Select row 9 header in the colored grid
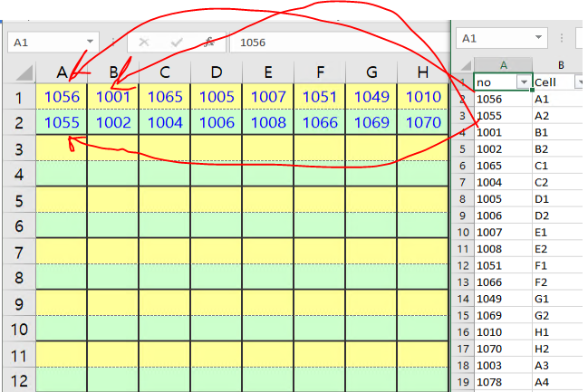 click(19, 303)
